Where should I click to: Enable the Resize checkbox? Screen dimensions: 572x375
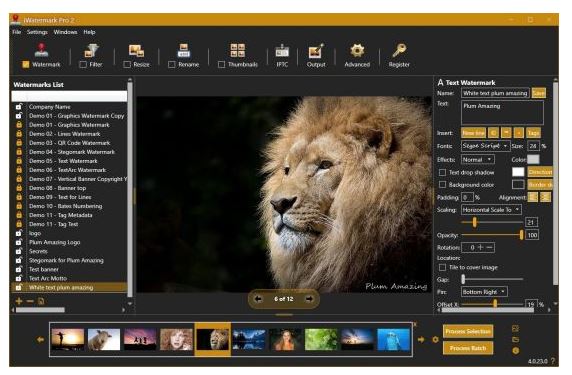[x=127, y=65]
